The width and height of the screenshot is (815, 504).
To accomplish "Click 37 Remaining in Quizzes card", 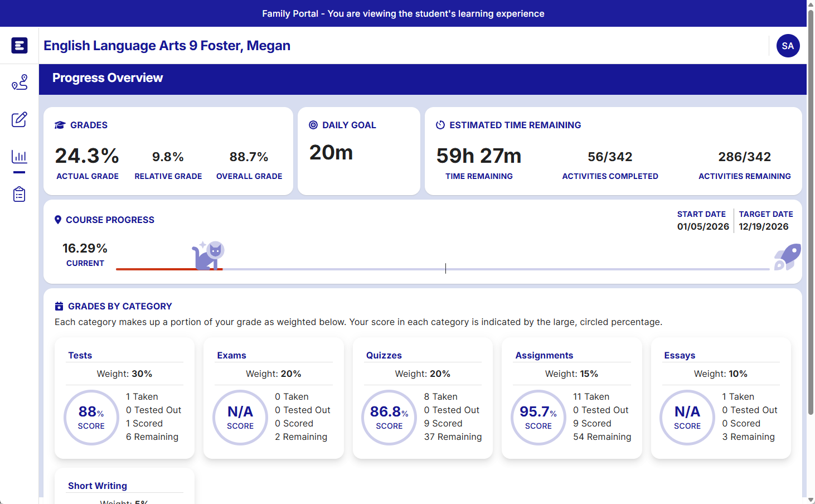I will [x=453, y=437].
